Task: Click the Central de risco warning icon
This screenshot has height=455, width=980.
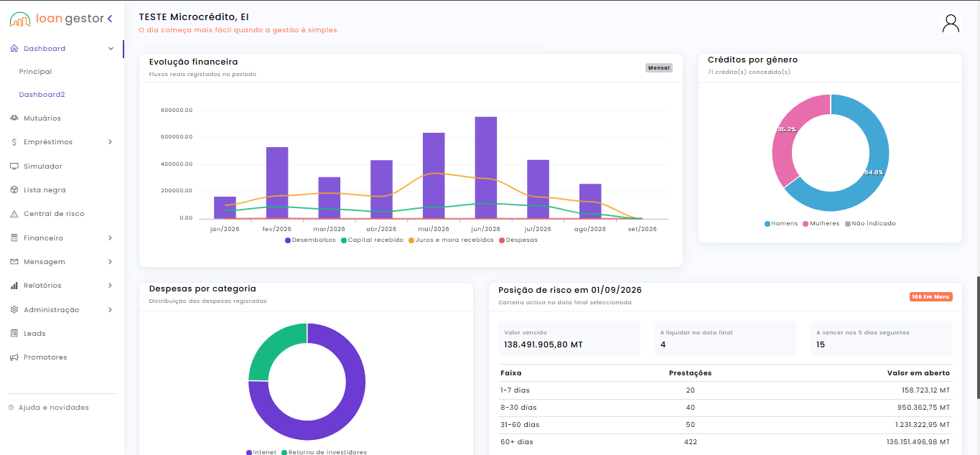Action: point(14,214)
